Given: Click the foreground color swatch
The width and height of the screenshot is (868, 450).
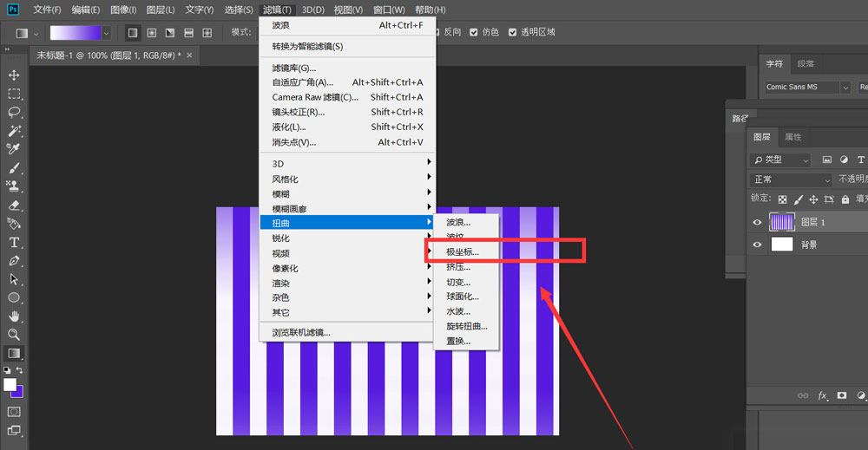Looking at the screenshot, I should coord(10,384).
